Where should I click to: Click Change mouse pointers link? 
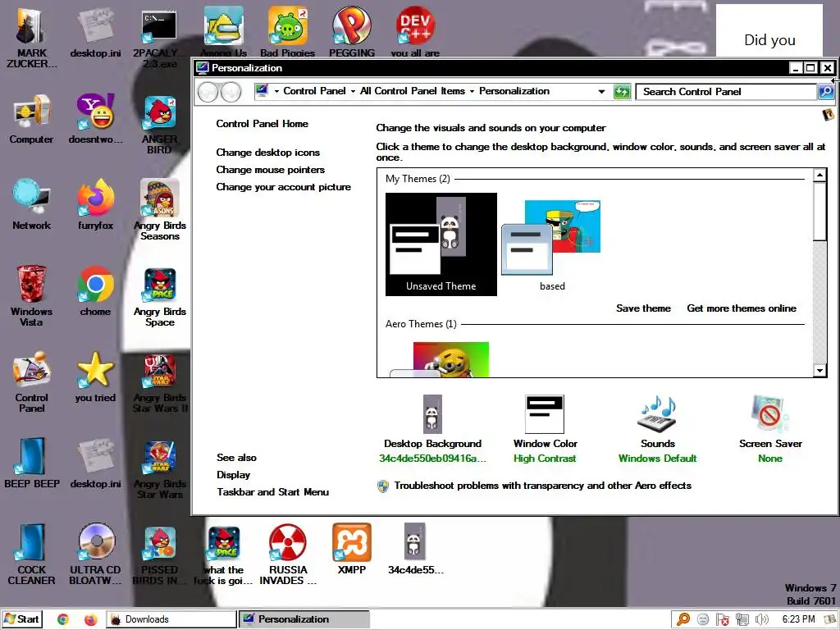(271, 170)
